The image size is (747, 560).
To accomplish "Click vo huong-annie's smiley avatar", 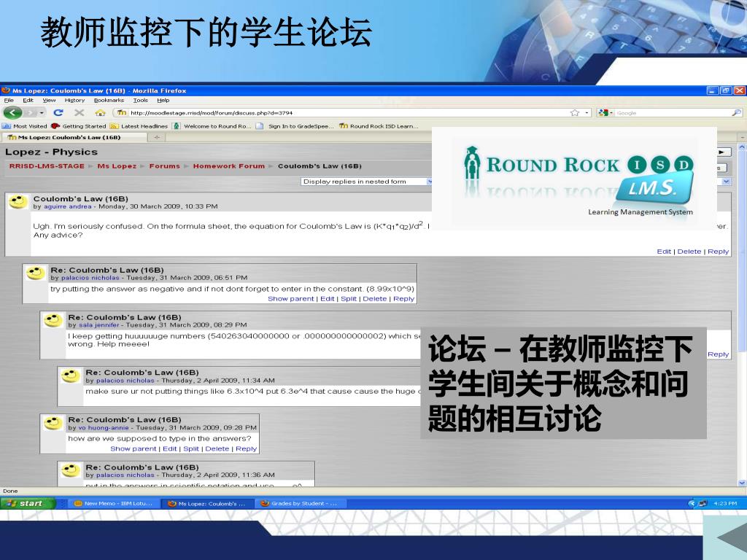I will click(x=53, y=423).
